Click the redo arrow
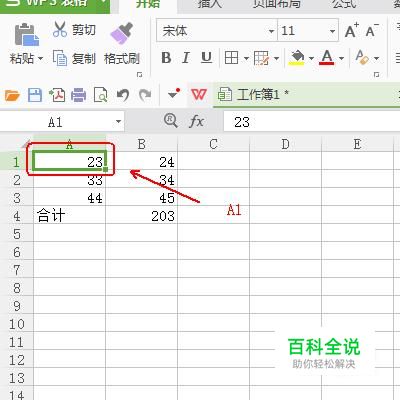Screen dimensions: 400x400 (x=145, y=96)
